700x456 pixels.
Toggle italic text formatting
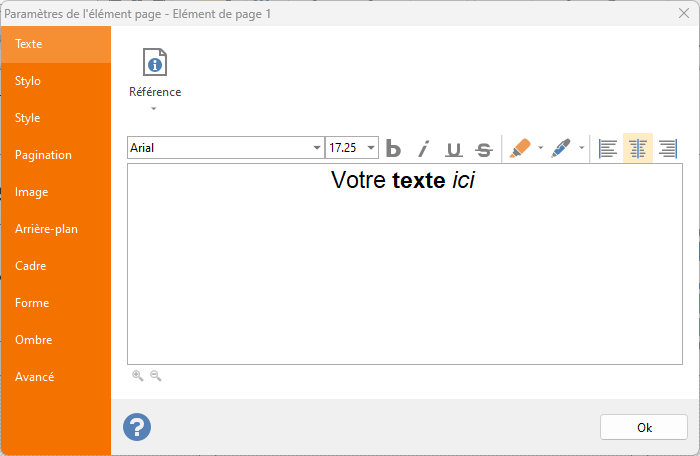tap(423, 149)
